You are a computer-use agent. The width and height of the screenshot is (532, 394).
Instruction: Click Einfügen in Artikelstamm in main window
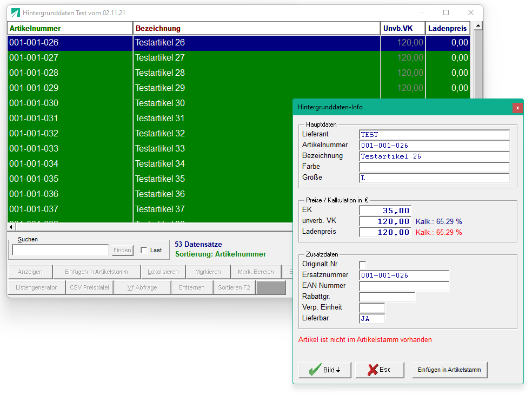(x=96, y=272)
